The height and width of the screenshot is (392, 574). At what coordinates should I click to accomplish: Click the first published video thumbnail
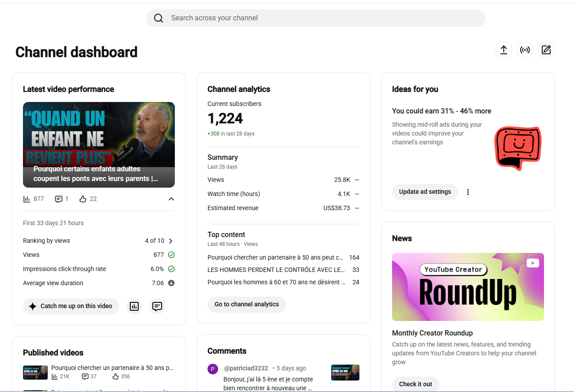click(x=35, y=373)
